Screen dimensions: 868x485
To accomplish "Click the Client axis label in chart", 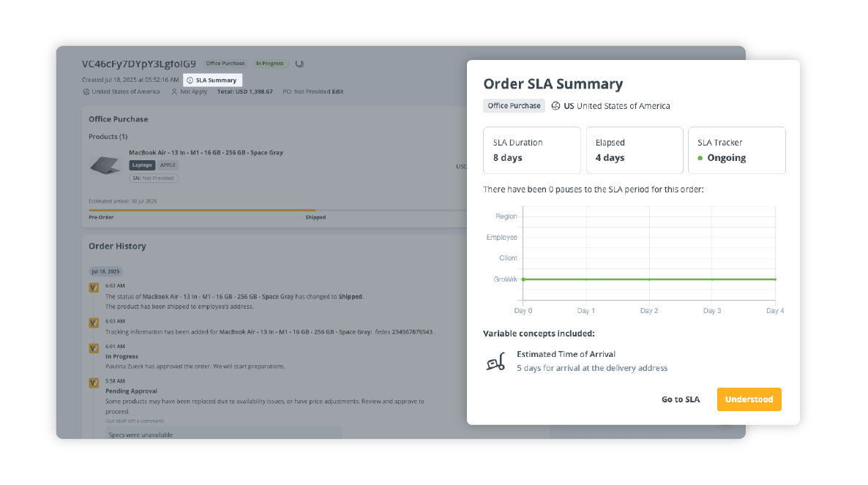I will point(508,258).
